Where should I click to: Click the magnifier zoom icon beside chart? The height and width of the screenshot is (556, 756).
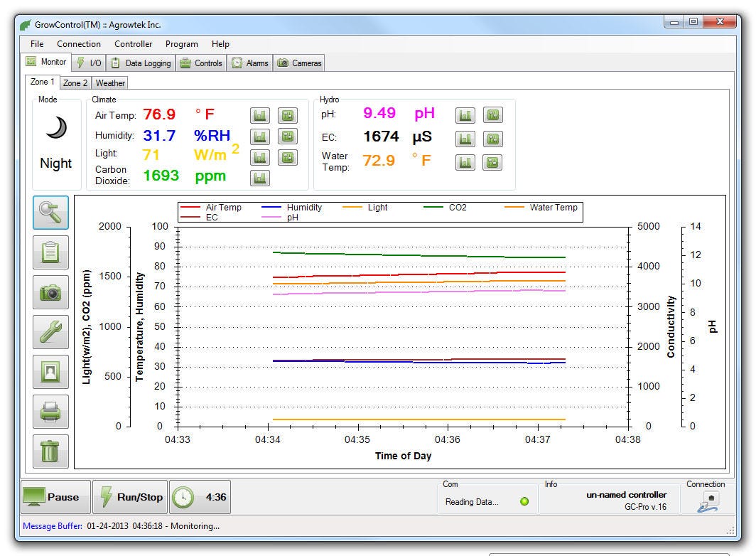coord(51,213)
